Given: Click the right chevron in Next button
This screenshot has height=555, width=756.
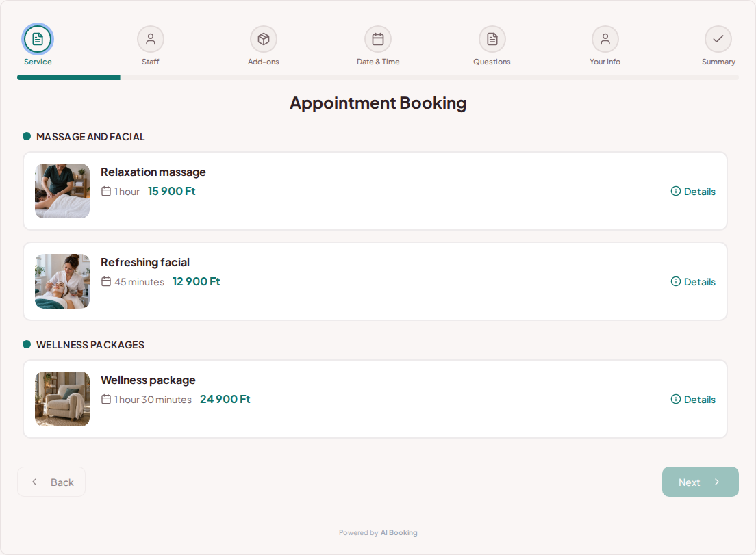Looking at the screenshot, I should click(x=717, y=482).
